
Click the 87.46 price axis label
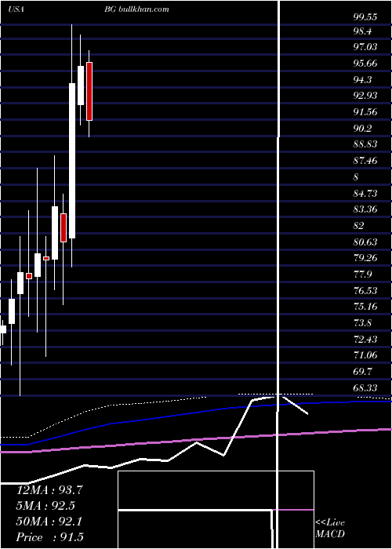[x=365, y=161]
